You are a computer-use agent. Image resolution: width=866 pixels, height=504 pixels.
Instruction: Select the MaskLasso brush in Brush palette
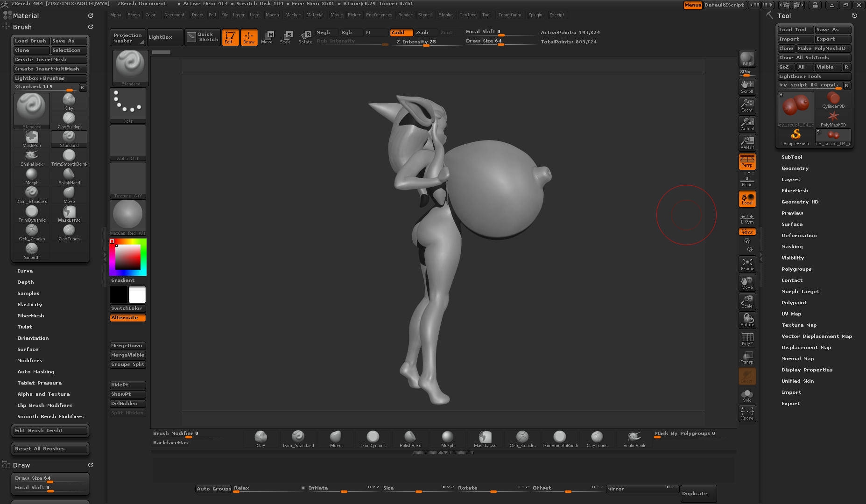click(69, 214)
